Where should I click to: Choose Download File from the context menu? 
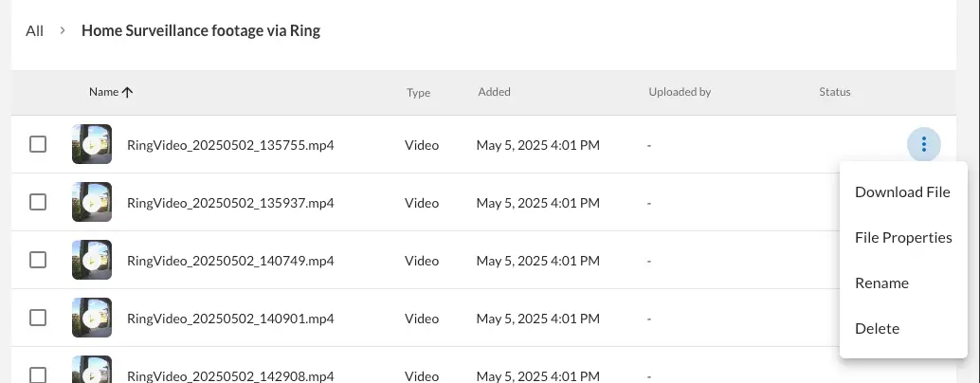click(902, 191)
